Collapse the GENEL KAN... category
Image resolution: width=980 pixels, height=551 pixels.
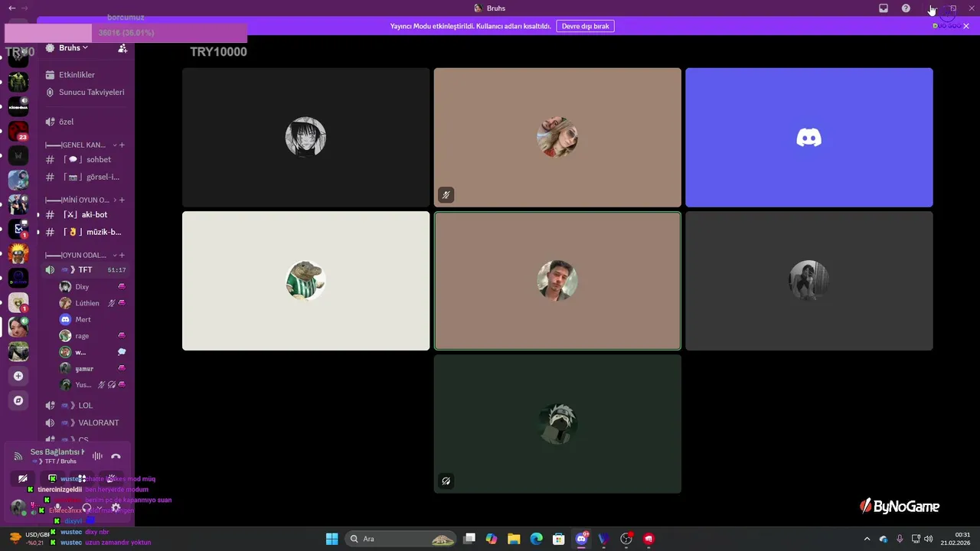80,145
